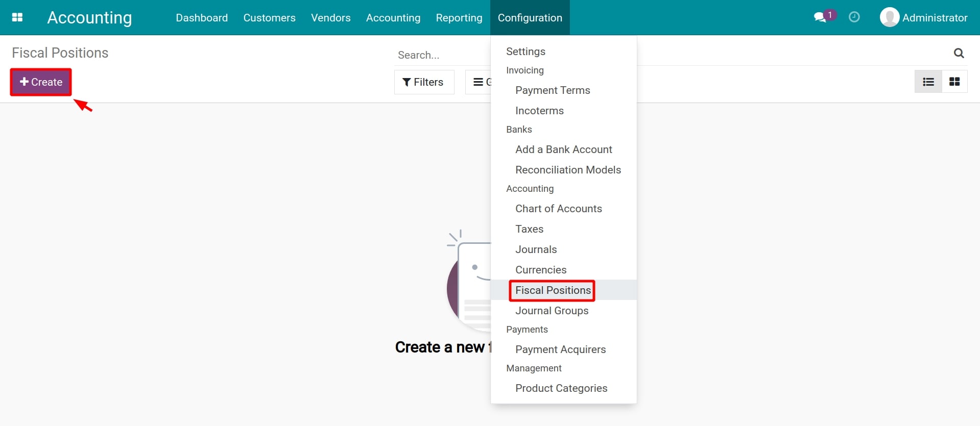Open the apps grid home menu icon

pos(17,17)
